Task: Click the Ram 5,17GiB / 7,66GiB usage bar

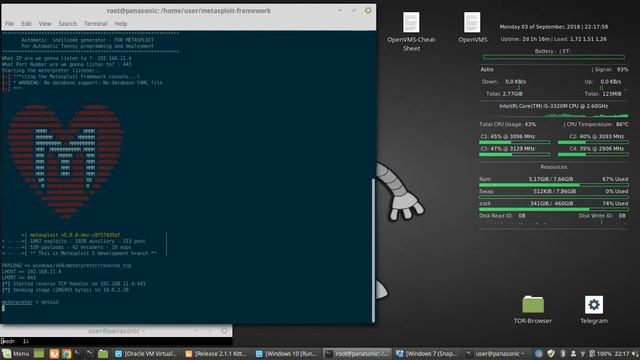Action: 553,185
